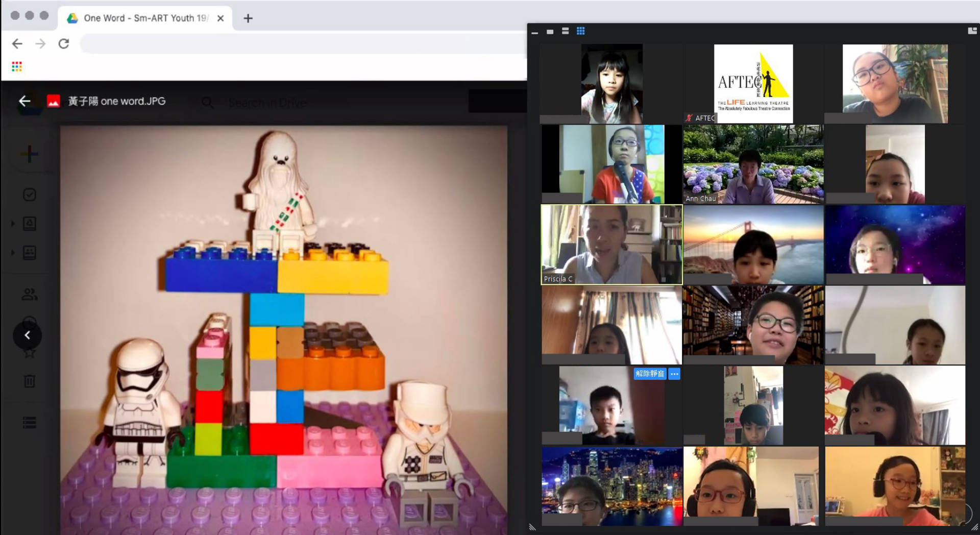Click the macOS red close window button
Screen dimensions: 980x535
pos(15,15)
